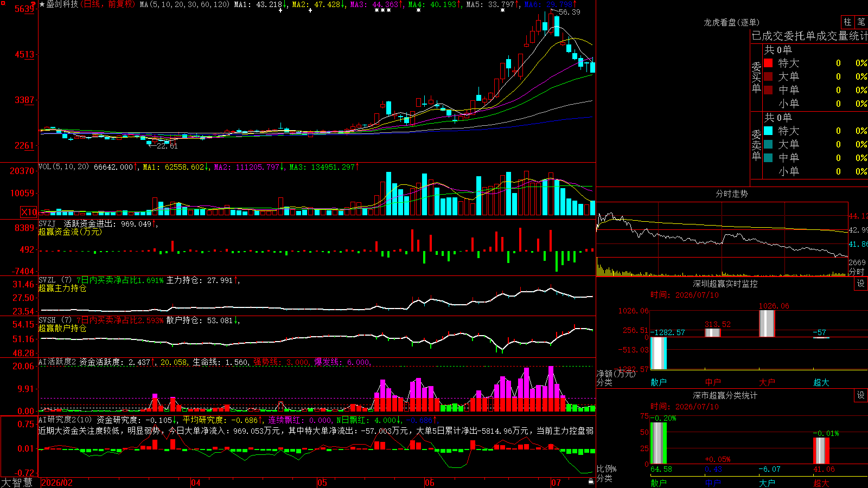Click the 超赢主力持仓 label

[x=62, y=288]
